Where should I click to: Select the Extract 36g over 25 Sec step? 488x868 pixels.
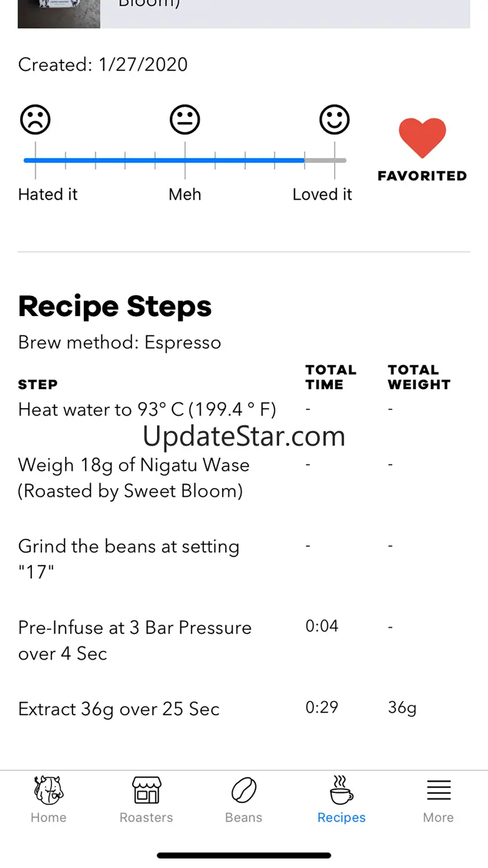(119, 709)
